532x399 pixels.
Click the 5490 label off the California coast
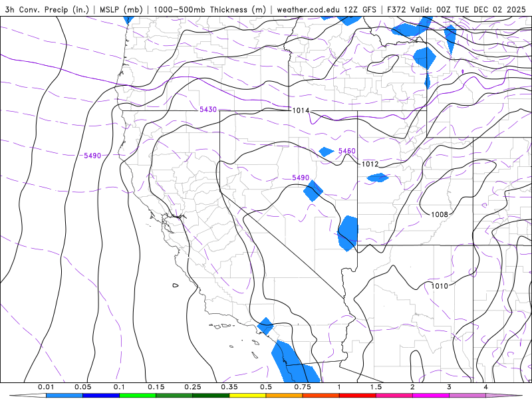click(x=92, y=156)
